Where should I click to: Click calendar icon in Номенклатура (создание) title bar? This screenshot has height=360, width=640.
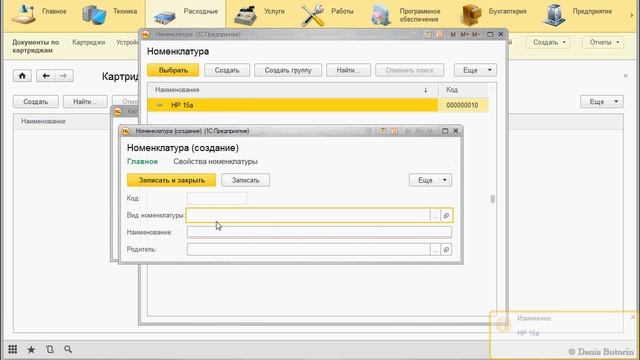pos(394,131)
